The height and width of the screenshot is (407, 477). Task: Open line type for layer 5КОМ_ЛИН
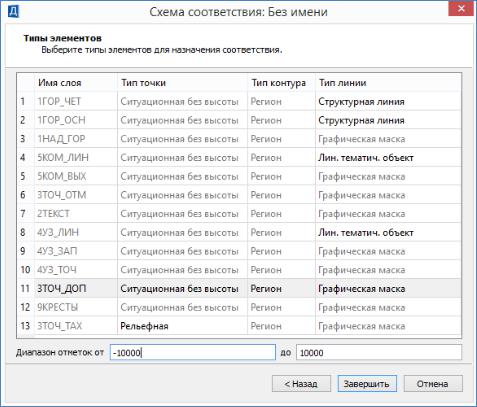tap(388, 157)
